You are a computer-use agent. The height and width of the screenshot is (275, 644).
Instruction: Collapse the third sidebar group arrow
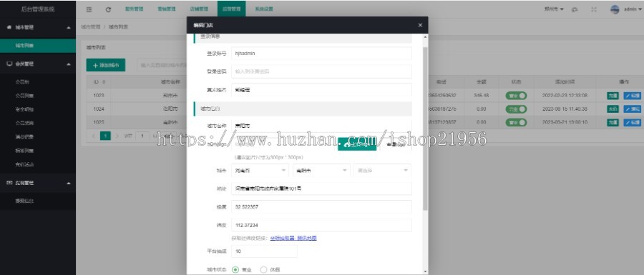(x=69, y=183)
